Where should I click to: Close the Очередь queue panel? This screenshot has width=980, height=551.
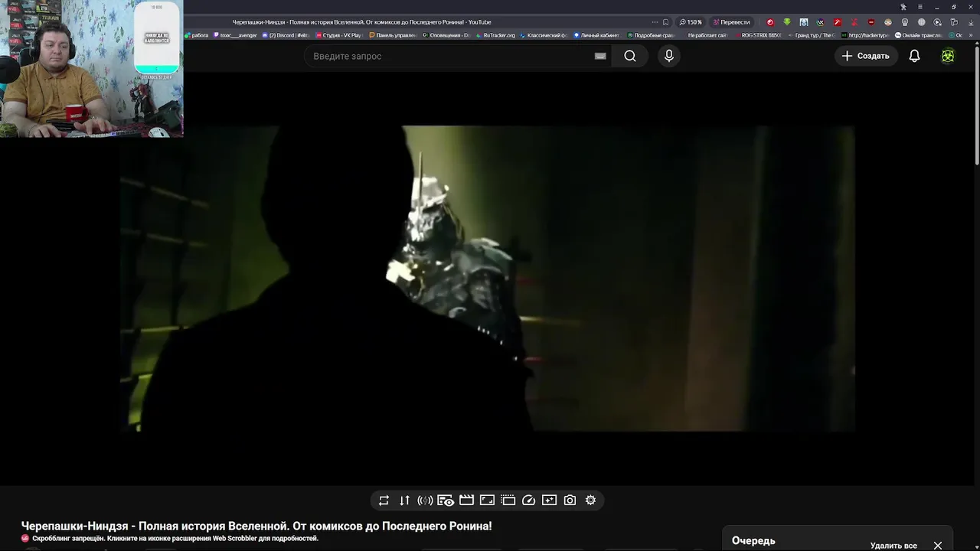[938, 545]
